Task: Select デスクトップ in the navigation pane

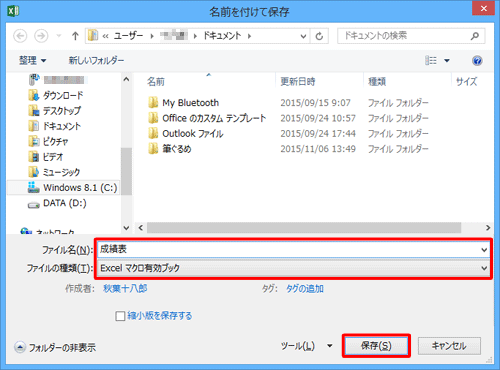Action: (x=62, y=111)
